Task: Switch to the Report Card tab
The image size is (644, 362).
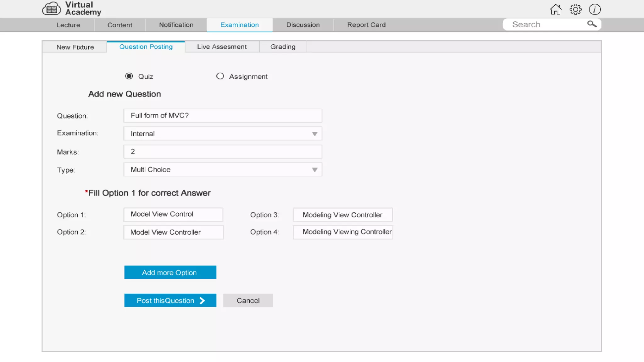Action: pyautogui.click(x=366, y=25)
